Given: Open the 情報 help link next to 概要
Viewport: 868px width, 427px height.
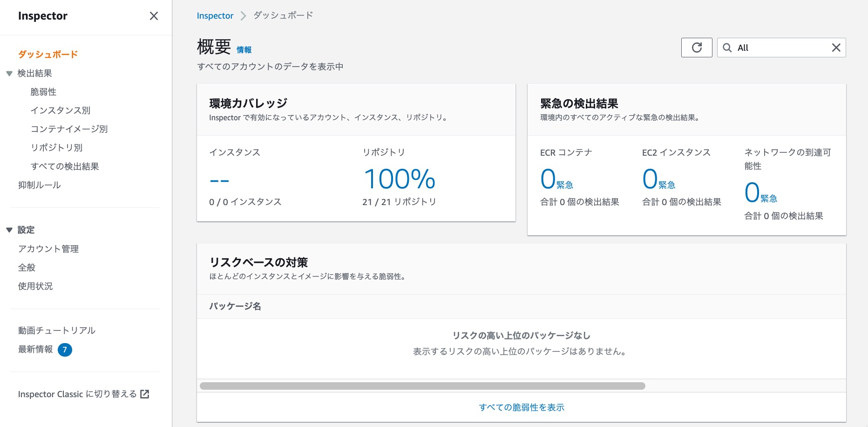Looking at the screenshot, I should 244,49.
